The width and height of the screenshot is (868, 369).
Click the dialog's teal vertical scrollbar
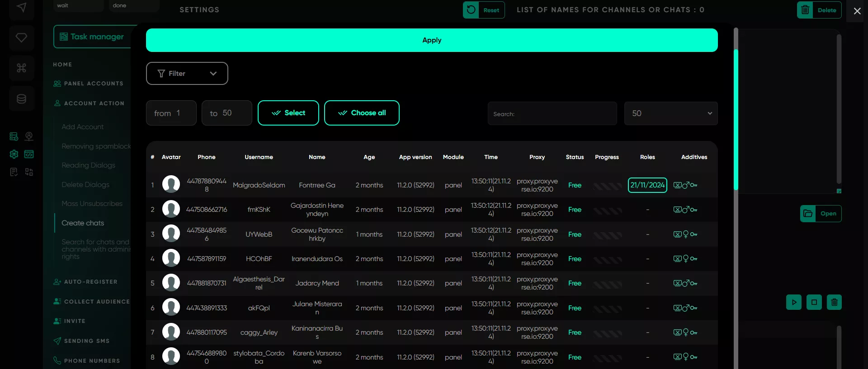coord(736,119)
